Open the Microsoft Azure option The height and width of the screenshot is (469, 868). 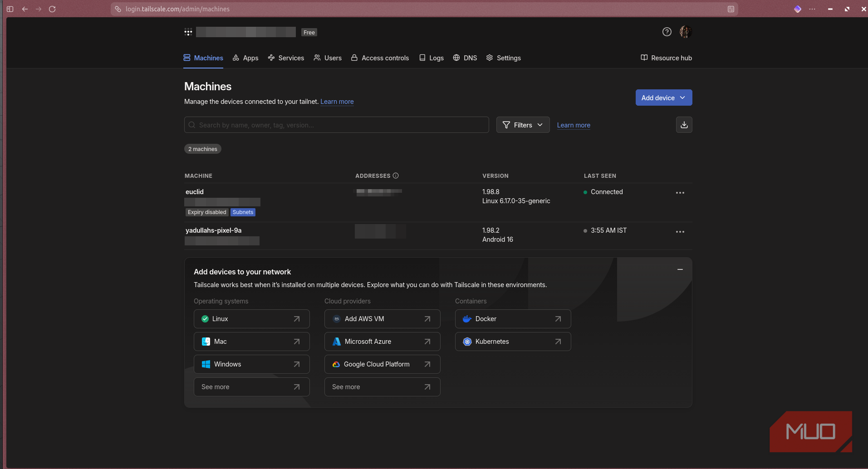pos(382,342)
